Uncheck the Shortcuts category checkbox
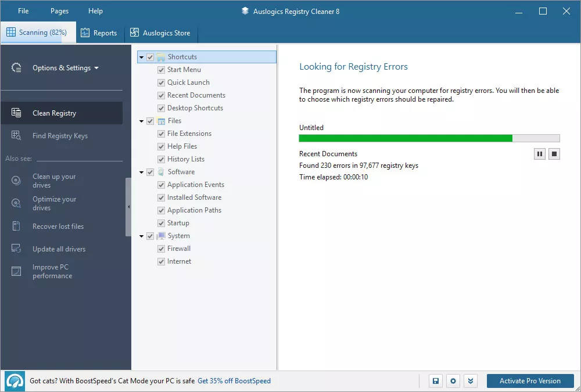 tap(150, 57)
